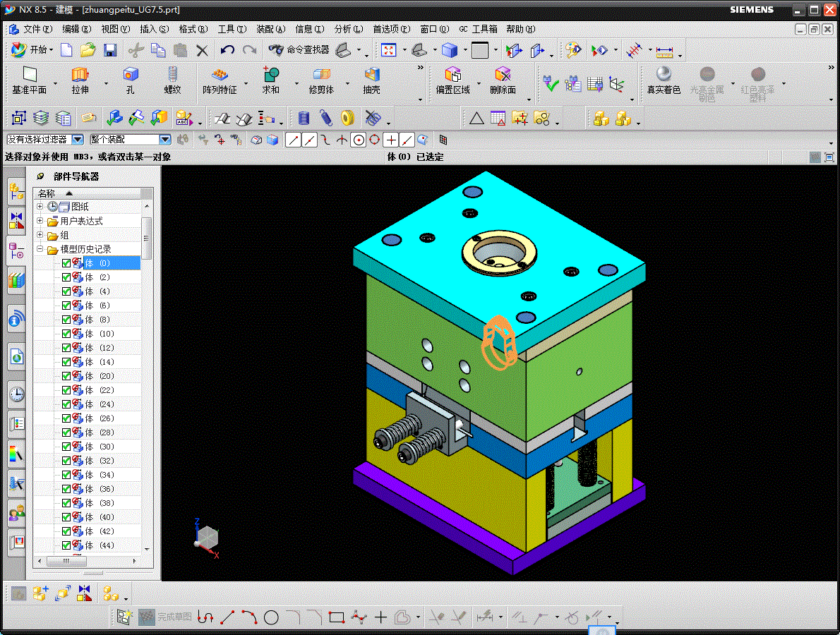Open the Start (开始) dropdown arrow
Image resolution: width=840 pixels, height=635 pixels.
pyautogui.click(x=51, y=50)
